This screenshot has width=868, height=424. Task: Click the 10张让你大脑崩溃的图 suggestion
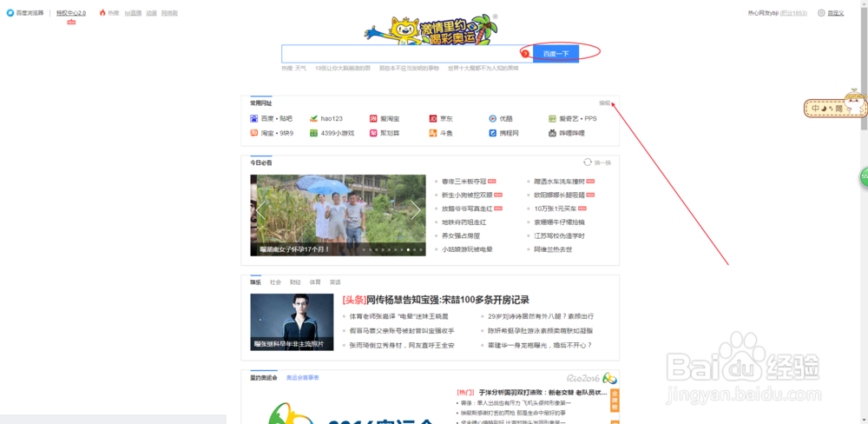pyautogui.click(x=343, y=68)
